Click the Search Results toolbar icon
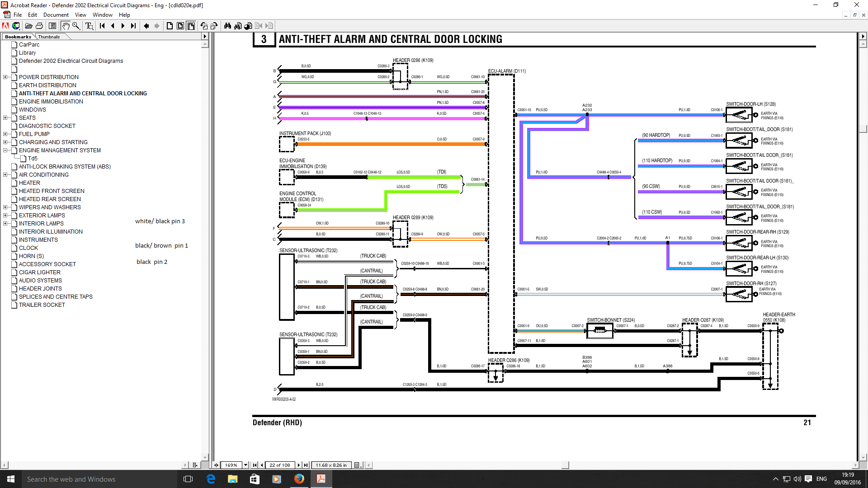 point(248,26)
